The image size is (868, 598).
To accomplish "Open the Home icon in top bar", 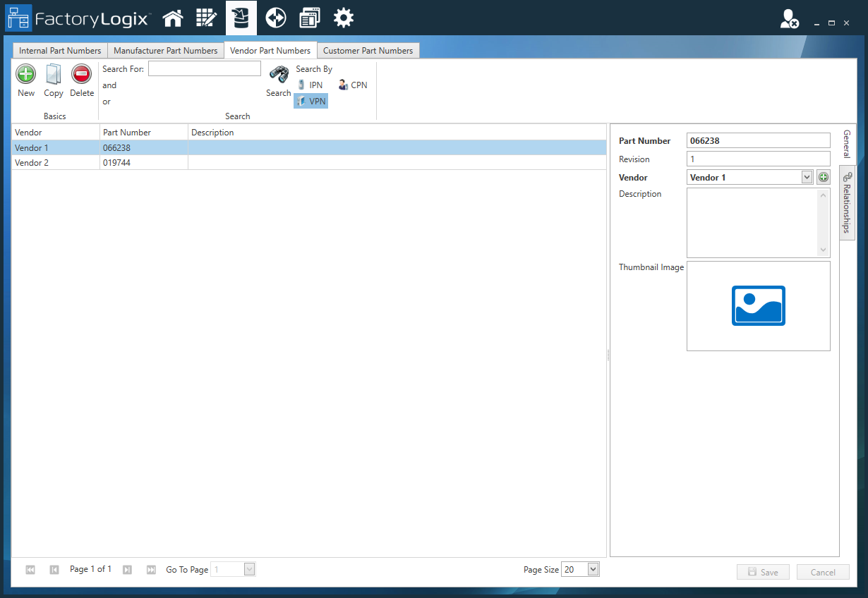I will click(x=173, y=18).
